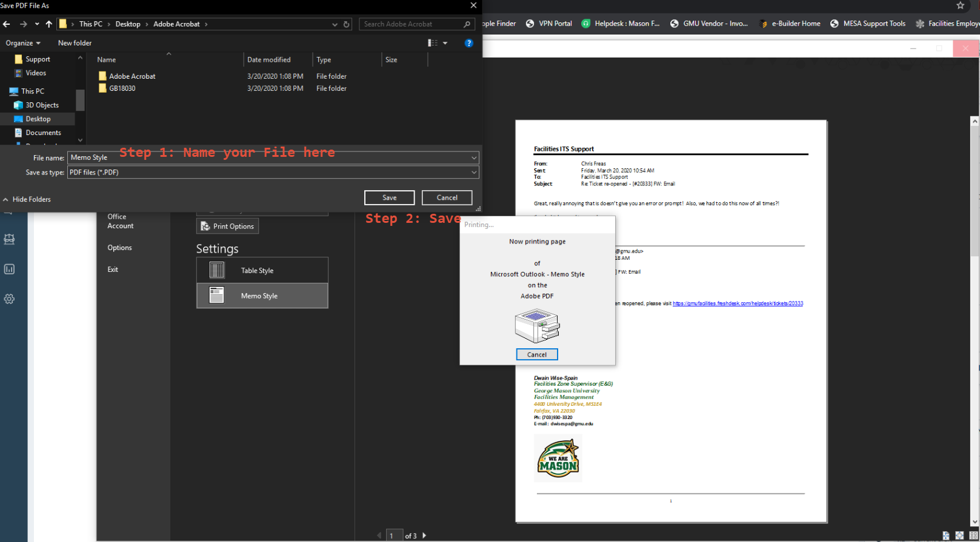980x542 pixels.
Task: Change the view layout icon
Action: [433, 43]
